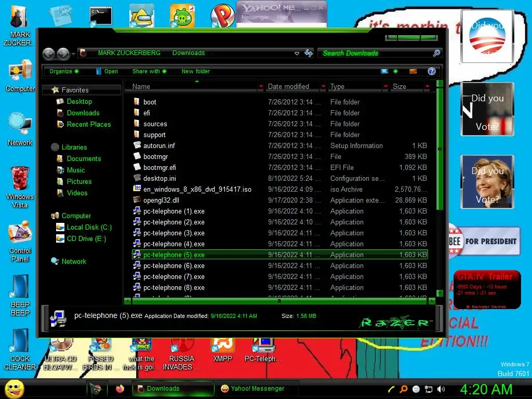Click the Forward navigation arrow in Explorer
532x399 pixels.
click(63, 54)
